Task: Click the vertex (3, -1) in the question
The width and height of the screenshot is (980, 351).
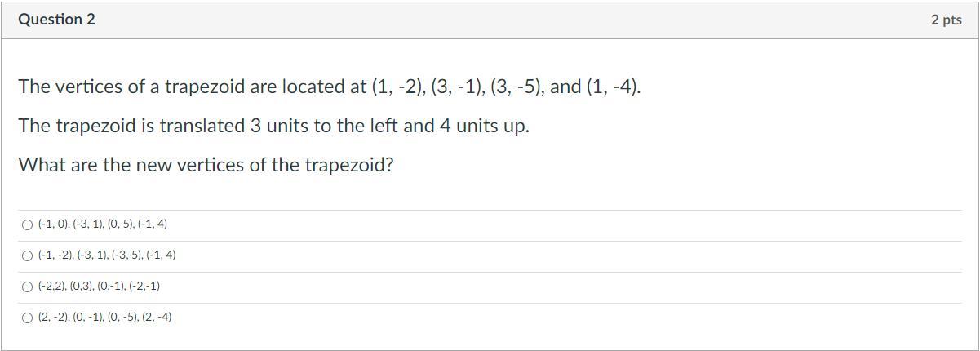Action: 458,87
